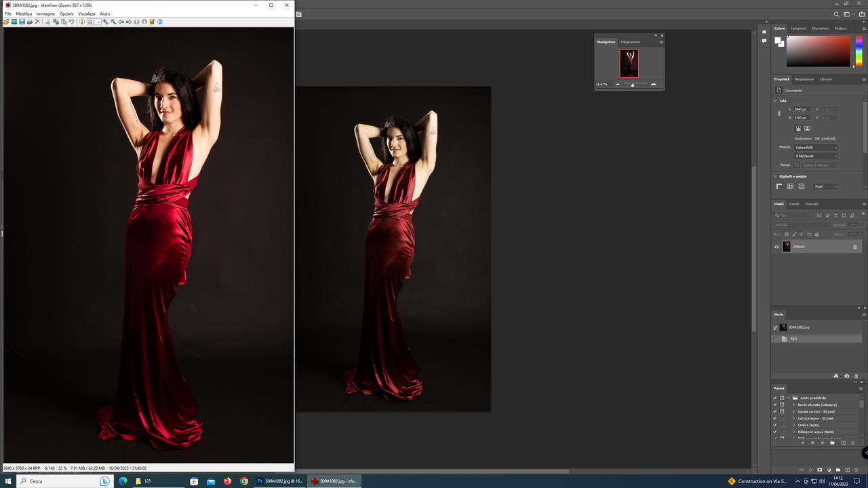Viewport: 868px width, 488px height.
Task: Switch to the Canali tab
Action: 793,203
